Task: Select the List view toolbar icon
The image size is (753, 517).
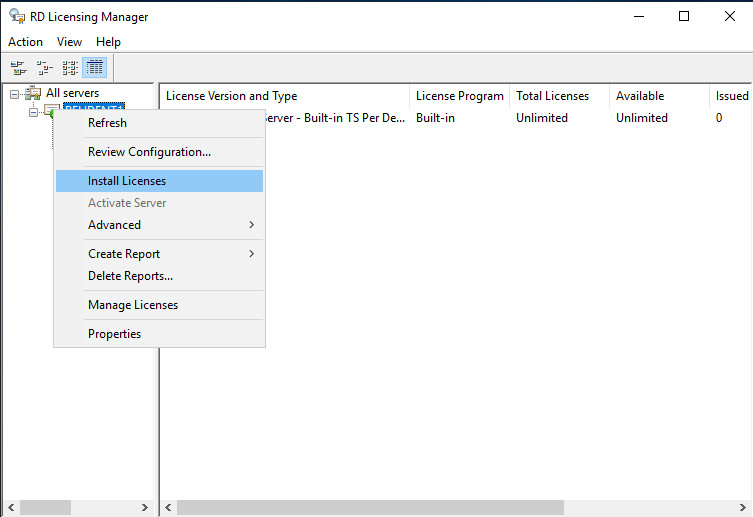Action: (x=70, y=68)
